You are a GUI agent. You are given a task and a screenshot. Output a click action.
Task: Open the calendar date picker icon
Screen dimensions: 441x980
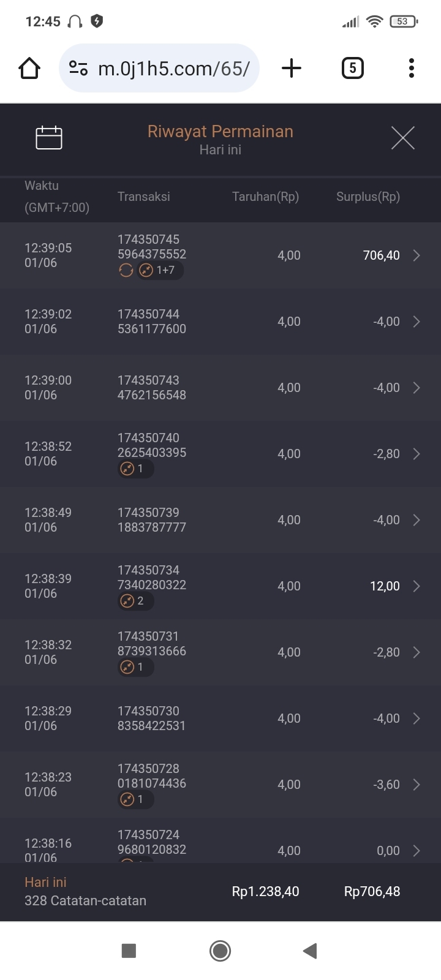[x=49, y=138]
